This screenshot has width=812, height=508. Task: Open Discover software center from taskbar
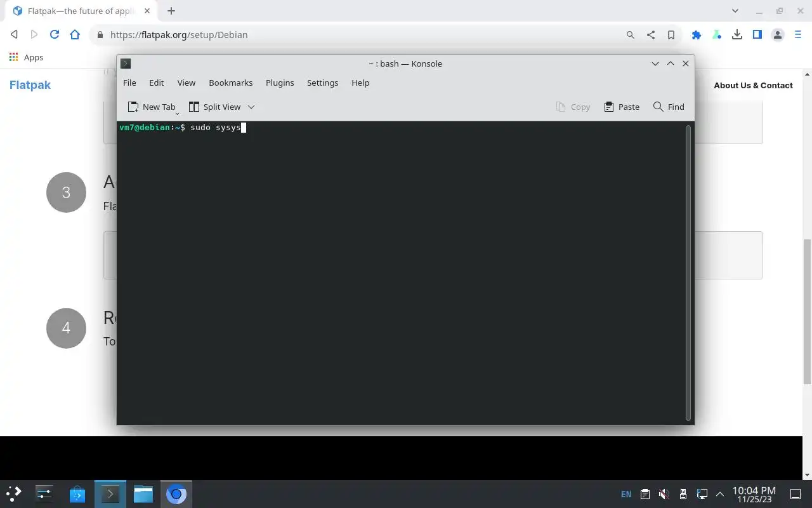pyautogui.click(x=77, y=493)
